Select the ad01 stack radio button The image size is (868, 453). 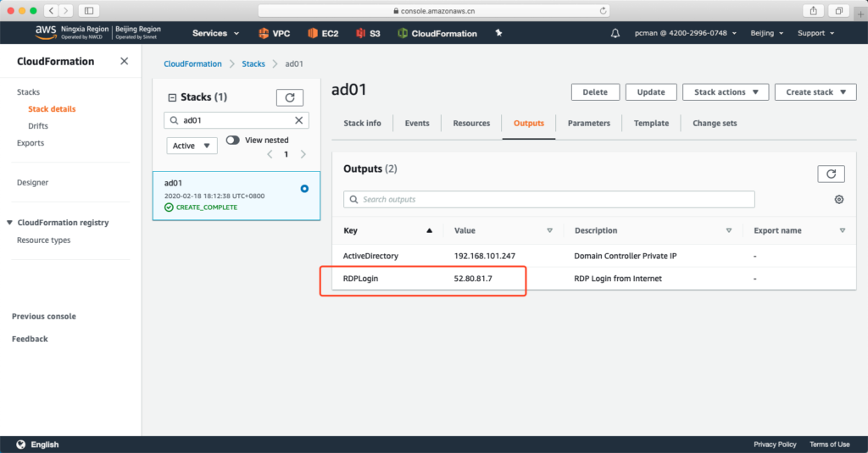(304, 189)
